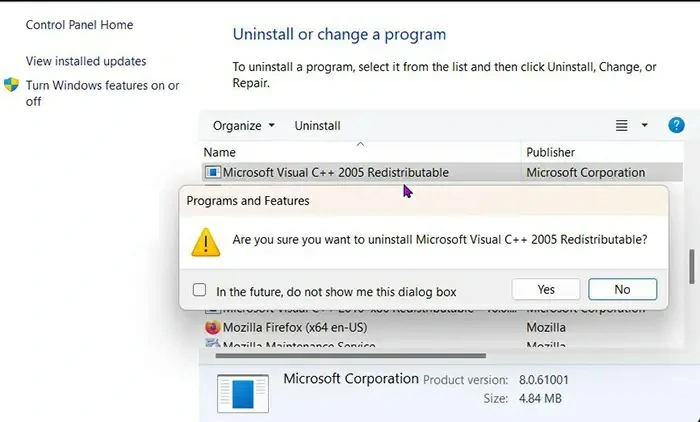Click Uninstall in the toolbar
The width and height of the screenshot is (700, 422).
click(317, 126)
